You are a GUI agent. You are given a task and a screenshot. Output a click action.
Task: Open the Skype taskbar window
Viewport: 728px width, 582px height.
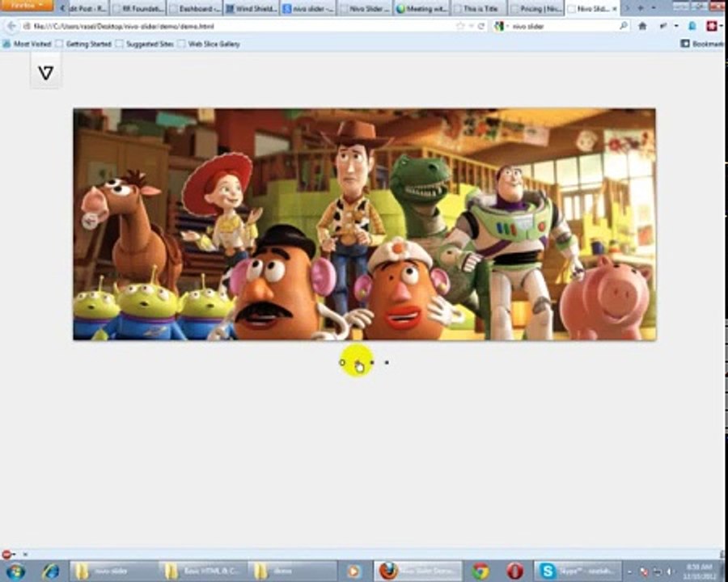(578, 571)
